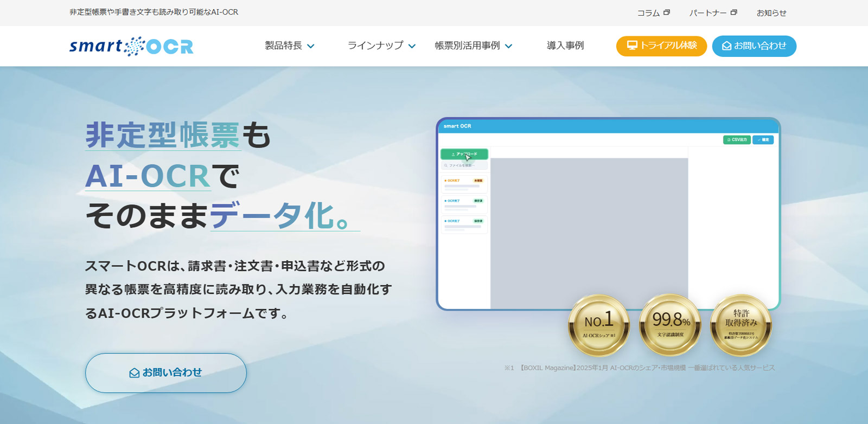Click the envelope icon in the header お問い合わせ button
The height and width of the screenshot is (424, 868).
click(x=726, y=46)
